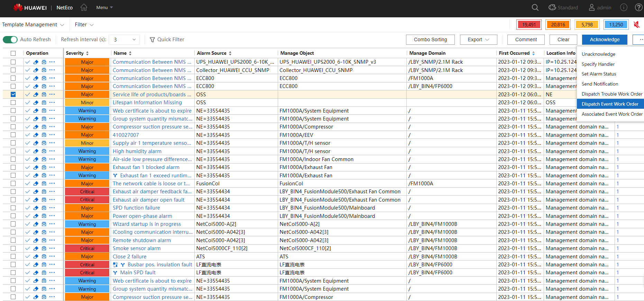The image size is (644, 301).
Task: Expand the Export dropdown button
Action: (x=478, y=39)
